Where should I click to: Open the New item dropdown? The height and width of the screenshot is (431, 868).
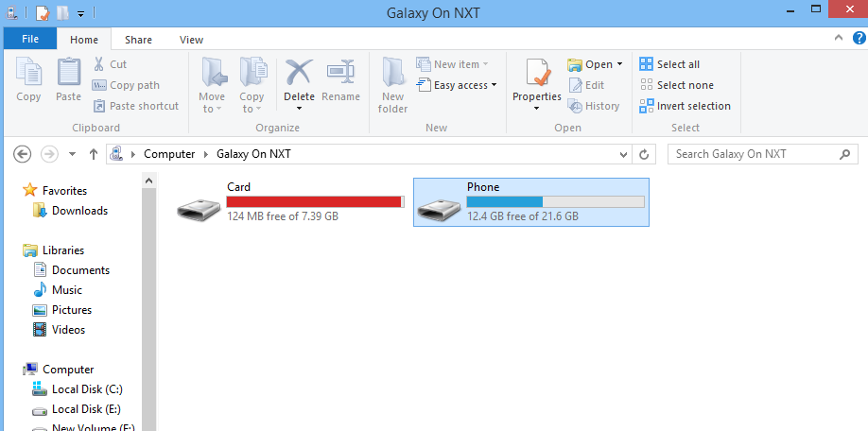(x=452, y=64)
